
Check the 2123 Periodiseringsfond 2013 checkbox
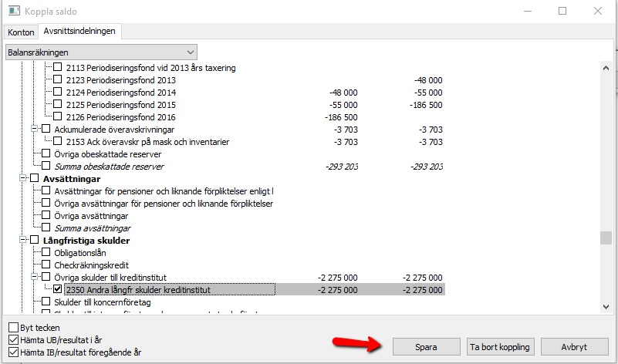[x=58, y=79]
